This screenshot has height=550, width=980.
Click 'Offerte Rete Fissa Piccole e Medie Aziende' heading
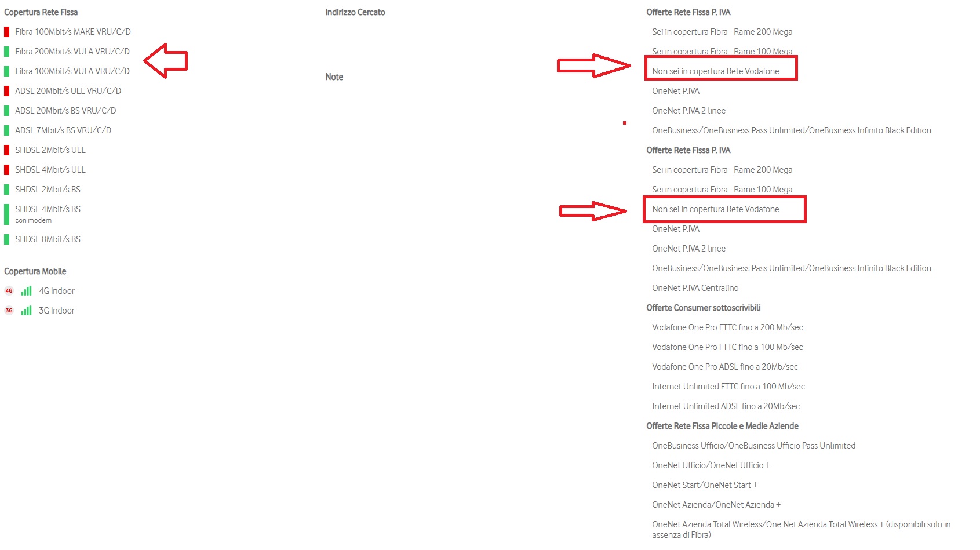[723, 426]
